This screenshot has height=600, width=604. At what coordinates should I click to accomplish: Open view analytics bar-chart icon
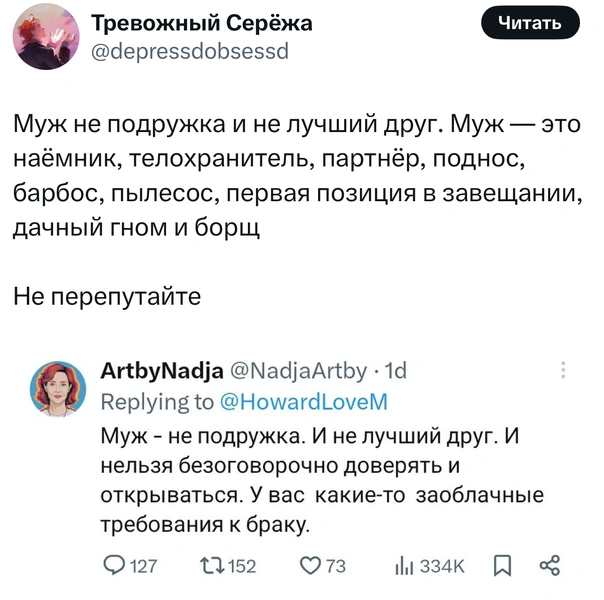[406, 565]
